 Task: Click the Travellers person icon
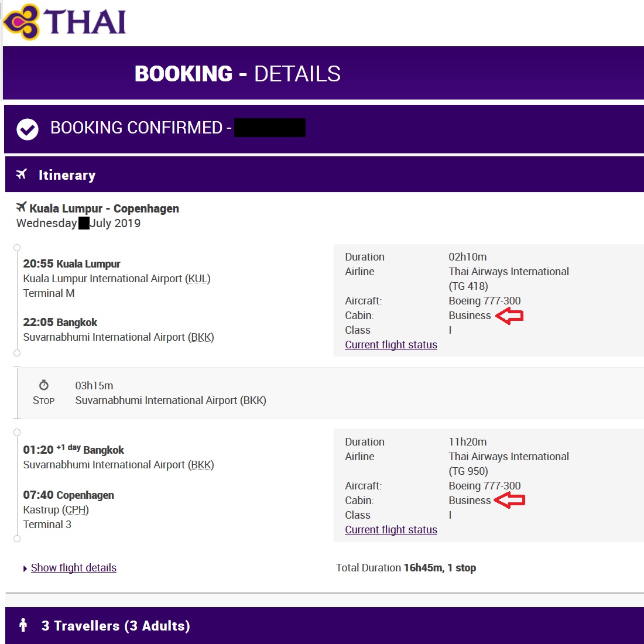[23, 625]
